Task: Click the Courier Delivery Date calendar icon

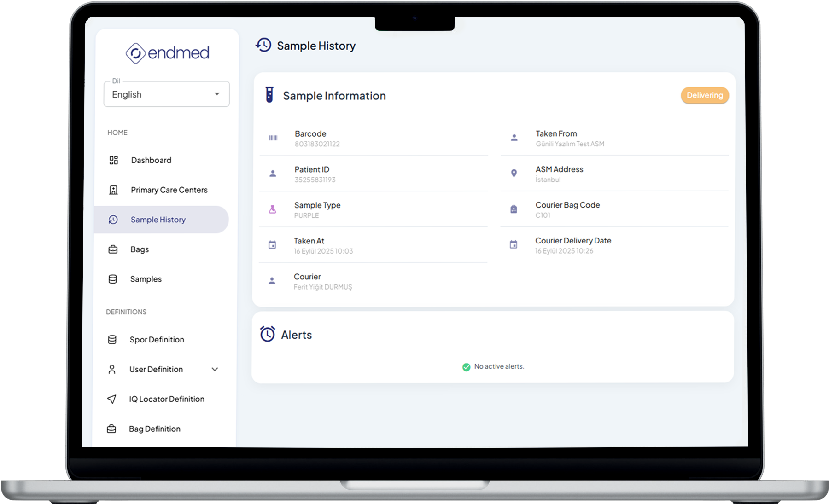Action: tap(514, 245)
